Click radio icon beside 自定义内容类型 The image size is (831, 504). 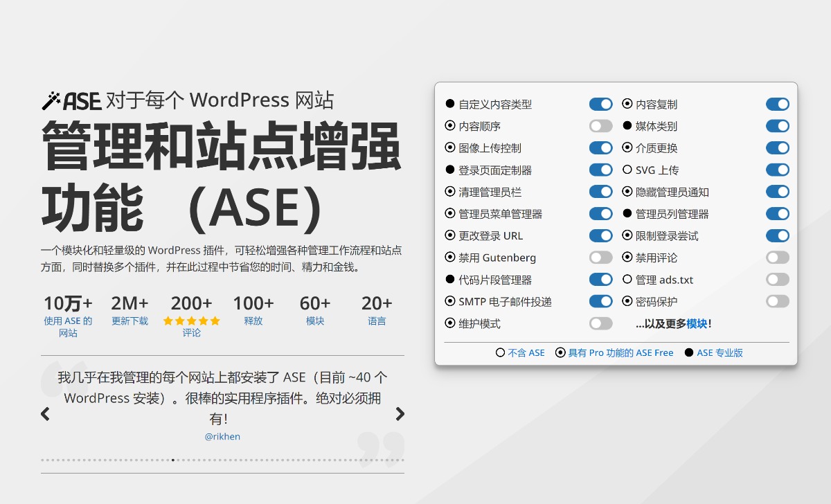pyautogui.click(x=450, y=104)
